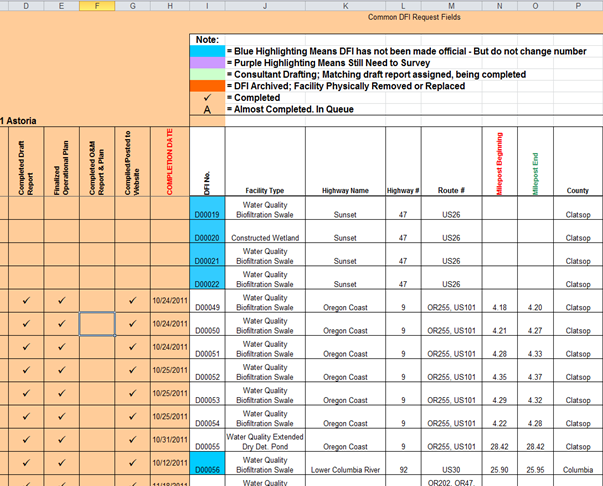Click the 'Completed O&M Report & Plan' header
Image resolution: width=603 pixels, height=486 pixels.
[97, 161]
